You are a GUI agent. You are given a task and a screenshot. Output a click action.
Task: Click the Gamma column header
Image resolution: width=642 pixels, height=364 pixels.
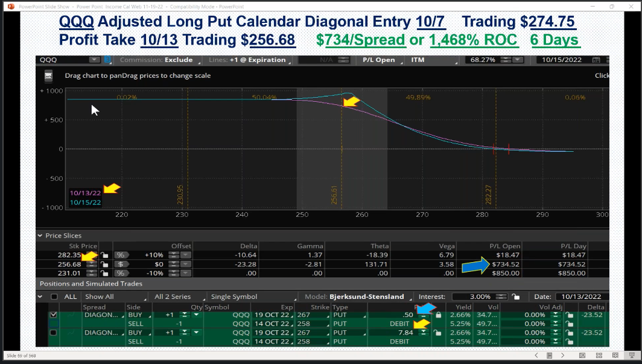(x=310, y=246)
